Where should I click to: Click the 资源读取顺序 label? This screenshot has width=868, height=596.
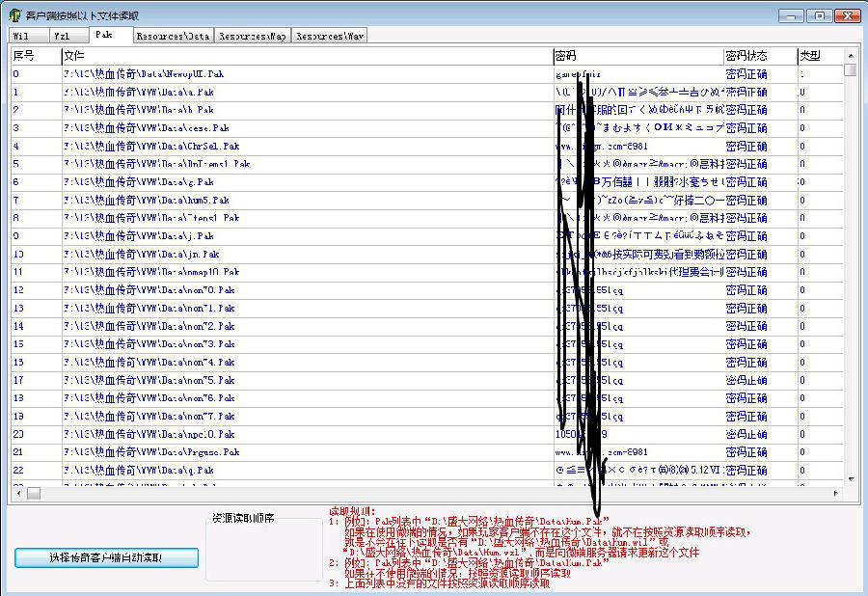[243, 518]
